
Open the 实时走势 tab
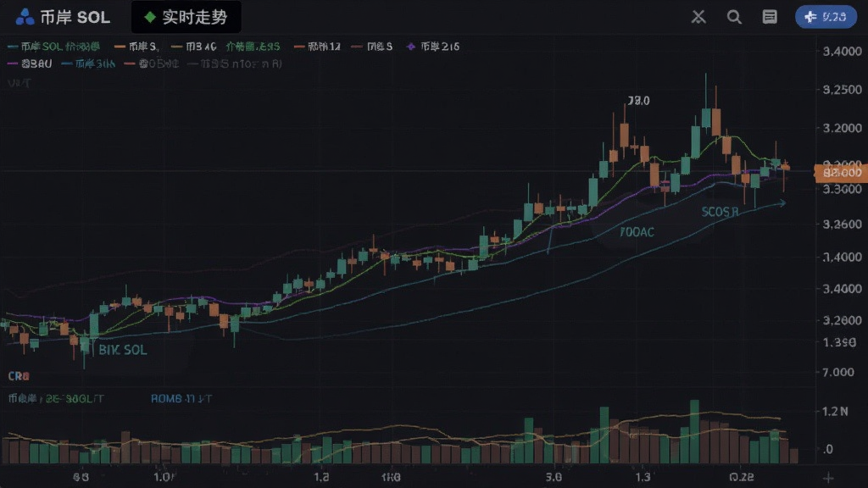186,17
